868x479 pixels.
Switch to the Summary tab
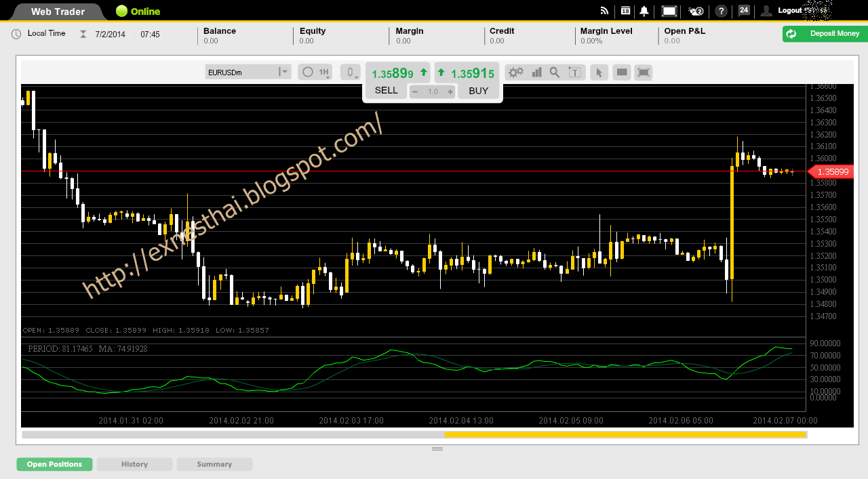coord(214,464)
